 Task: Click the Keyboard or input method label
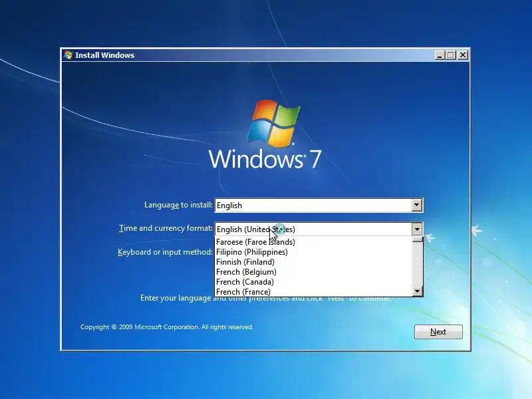[x=165, y=252]
